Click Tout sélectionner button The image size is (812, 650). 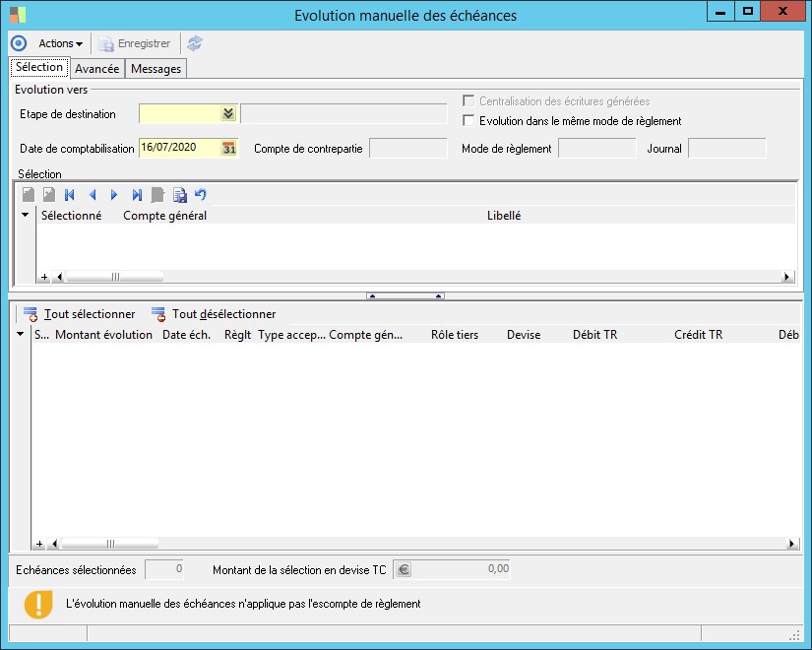pos(80,314)
